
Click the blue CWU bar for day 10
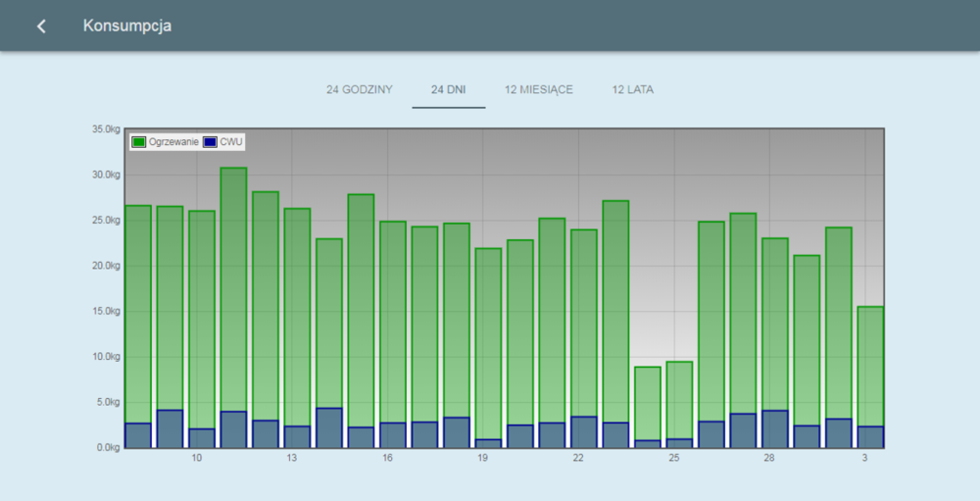pos(202,437)
